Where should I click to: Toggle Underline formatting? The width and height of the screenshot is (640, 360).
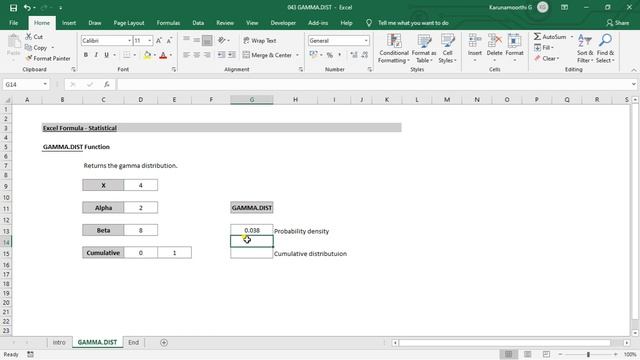[107, 55]
